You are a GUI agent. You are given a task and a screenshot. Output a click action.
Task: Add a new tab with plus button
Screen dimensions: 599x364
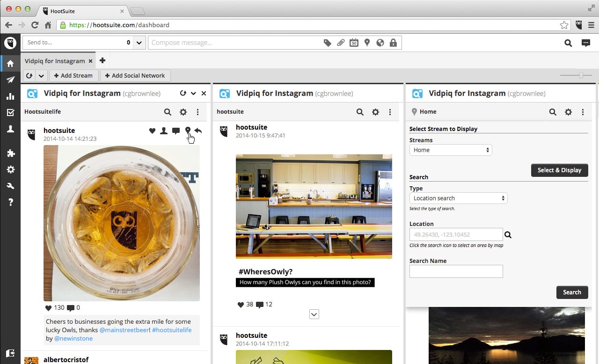click(102, 60)
